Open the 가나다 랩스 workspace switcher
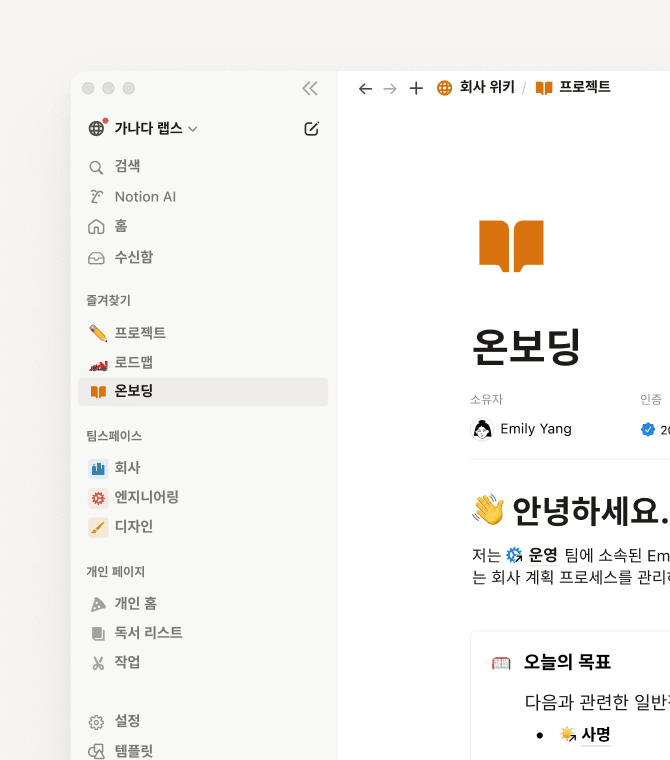This screenshot has height=760, width=670. 156,128
